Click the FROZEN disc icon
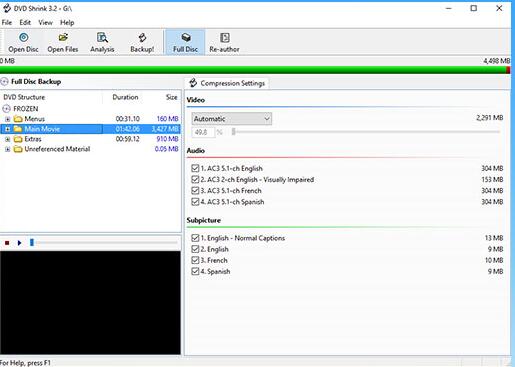The width and height of the screenshot is (515, 367). click(x=6, y=109)
